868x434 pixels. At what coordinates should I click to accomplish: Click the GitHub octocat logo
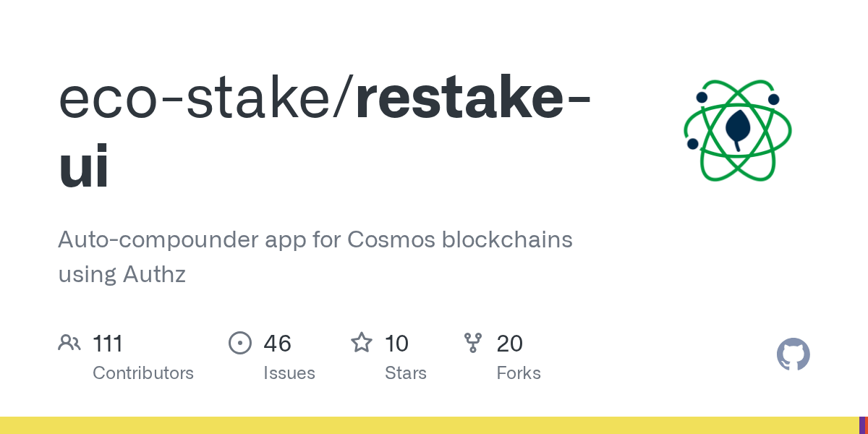793,354
